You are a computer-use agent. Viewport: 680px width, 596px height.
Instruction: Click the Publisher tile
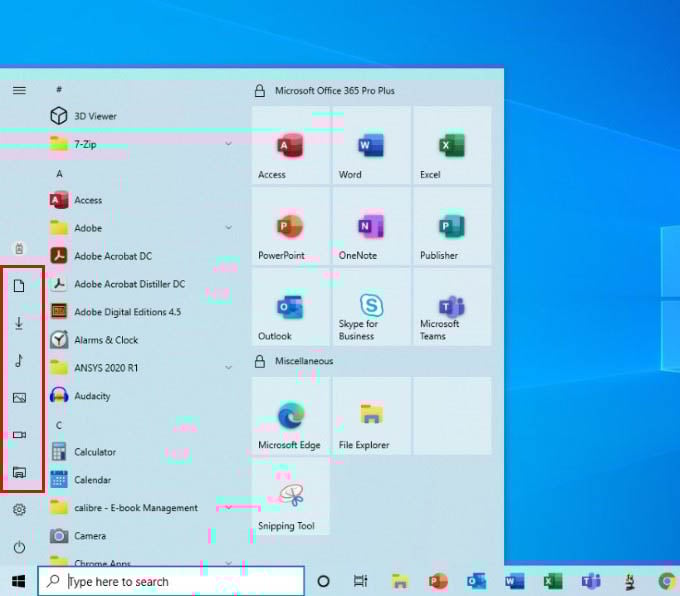point(452,226)
